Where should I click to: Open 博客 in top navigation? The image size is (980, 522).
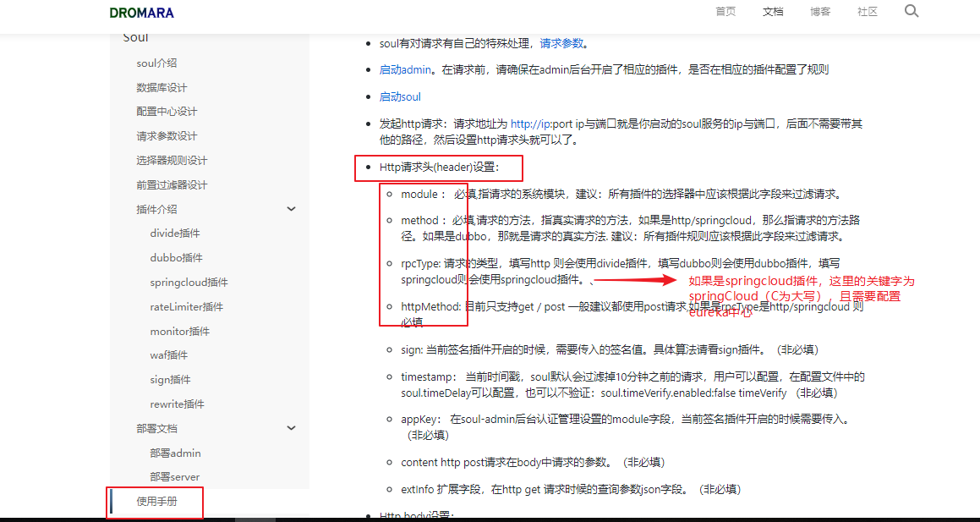point(821,12)
